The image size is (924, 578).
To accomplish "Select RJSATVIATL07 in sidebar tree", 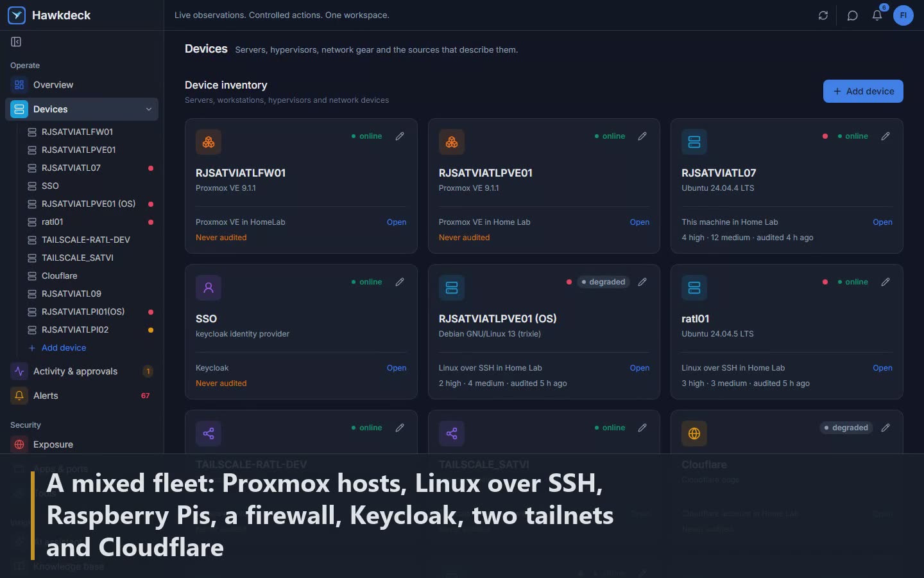I will tap(90, 168).
